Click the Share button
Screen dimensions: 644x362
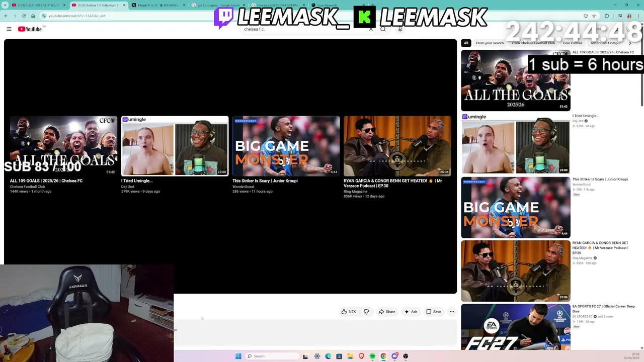[x=387, y=312]
